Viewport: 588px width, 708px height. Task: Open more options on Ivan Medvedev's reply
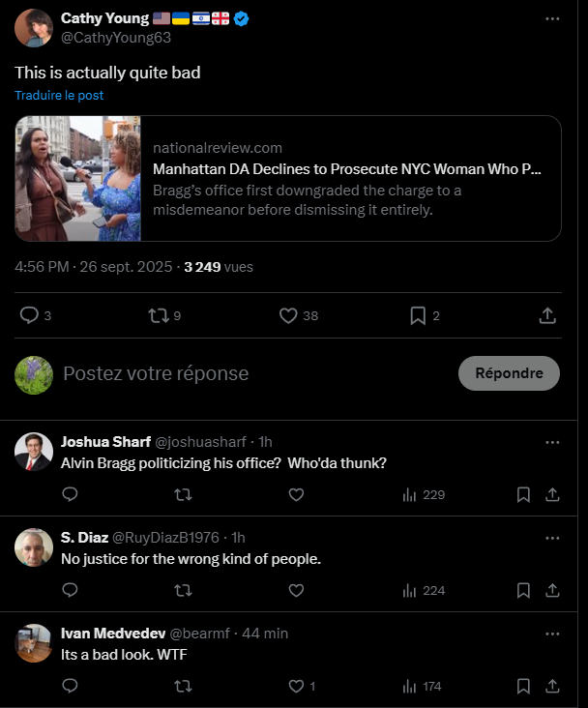pos(552,634)
